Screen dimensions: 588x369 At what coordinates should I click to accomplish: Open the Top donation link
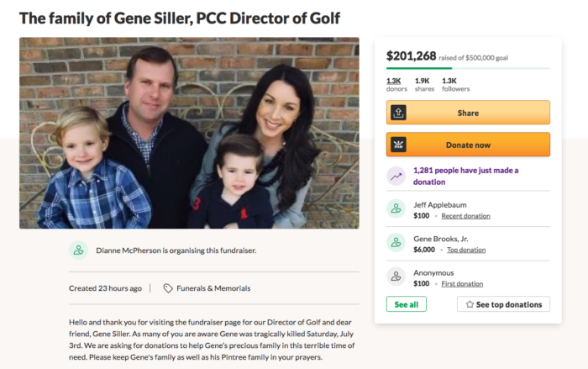click(465, 250)
